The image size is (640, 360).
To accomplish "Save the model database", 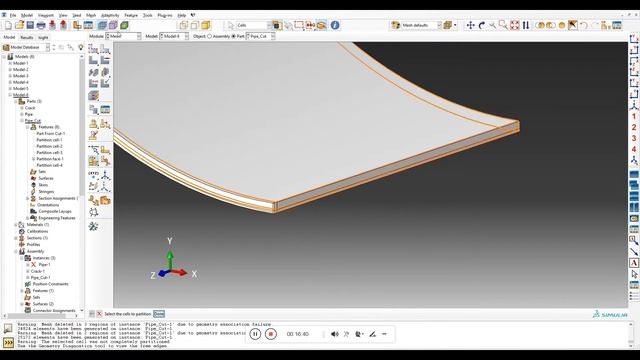I will click(30, 25).
